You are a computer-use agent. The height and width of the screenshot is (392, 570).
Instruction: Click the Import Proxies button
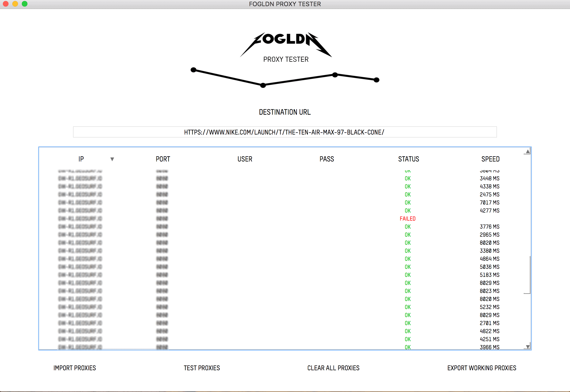pyautogui.click(x=75, y=368)
